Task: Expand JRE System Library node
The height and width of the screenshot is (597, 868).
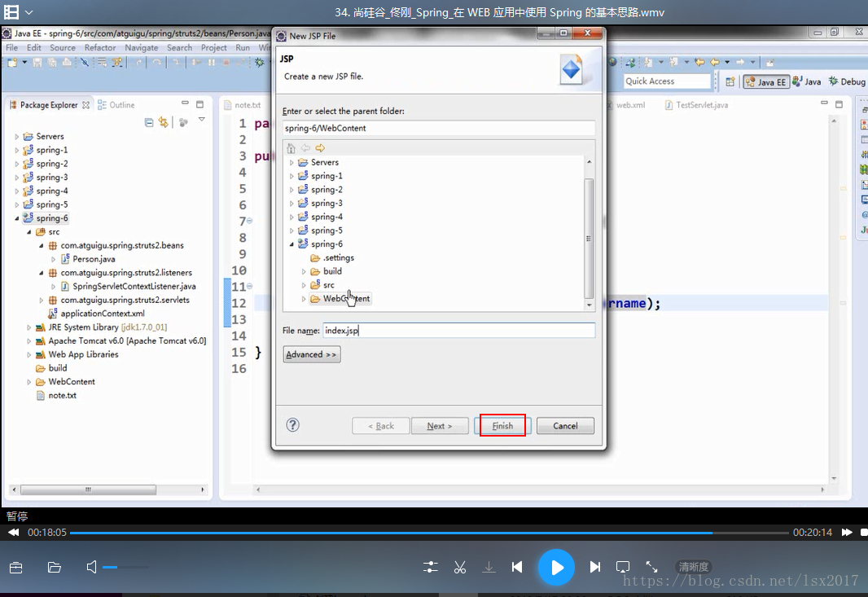Action: coord(28,327)
